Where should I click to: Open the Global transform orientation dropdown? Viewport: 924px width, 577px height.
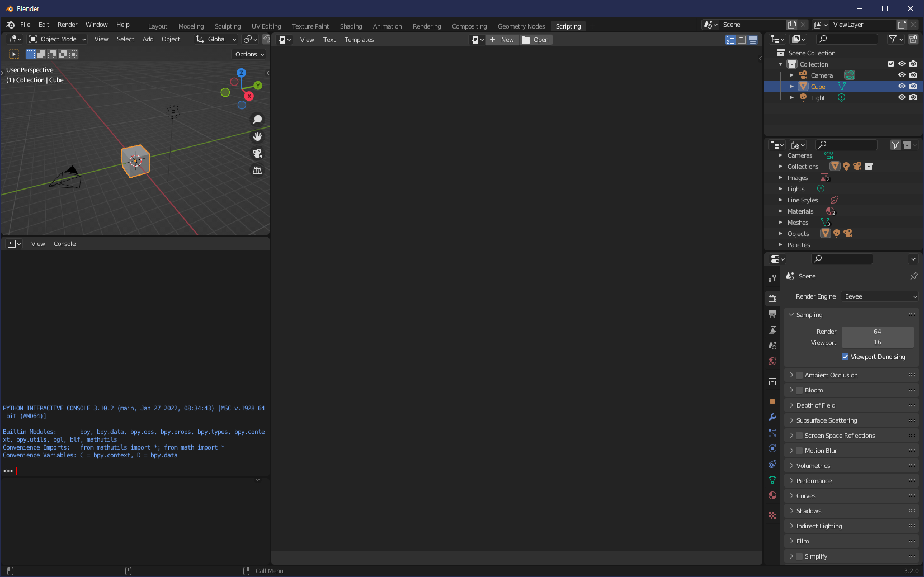tap(216, 39)
